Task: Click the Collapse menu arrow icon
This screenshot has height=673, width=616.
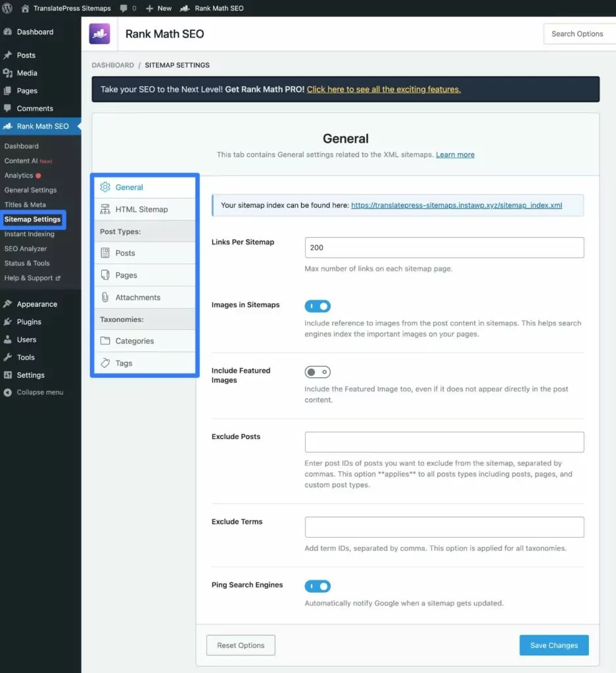Action: [8, 392]
